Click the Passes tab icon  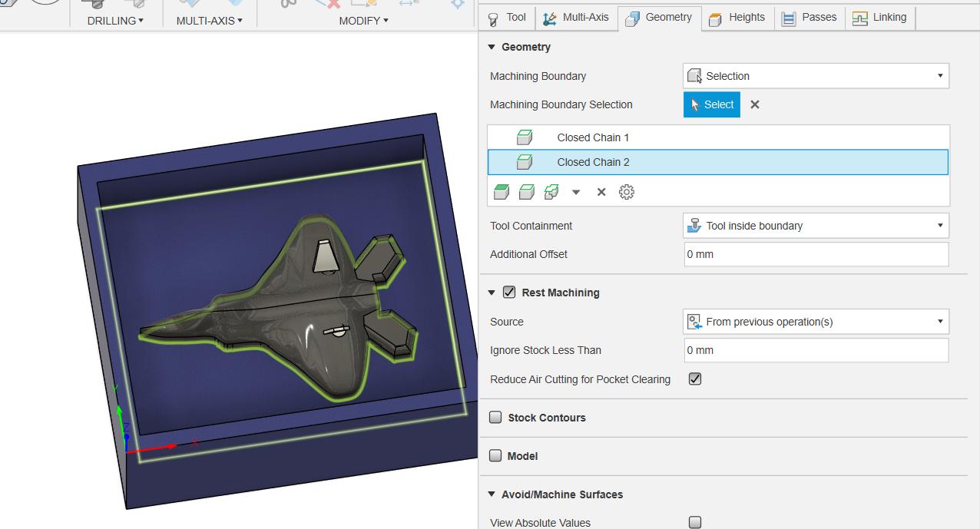789,19
